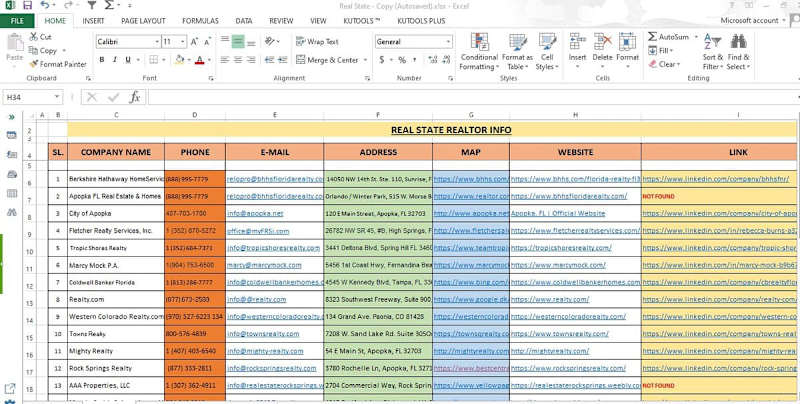Open Conditional Formatting menu
The width and height of the screenshot is (800, 404).
click(x=479, y=52)
